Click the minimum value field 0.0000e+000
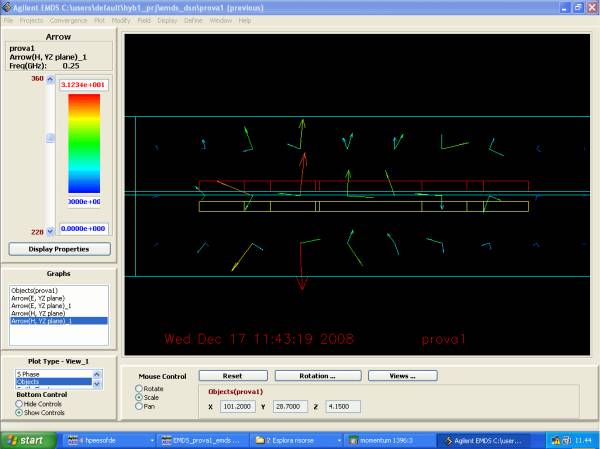The width and height of the screenshot is (600, 449). pyautogui.click(x=83, y=229)
